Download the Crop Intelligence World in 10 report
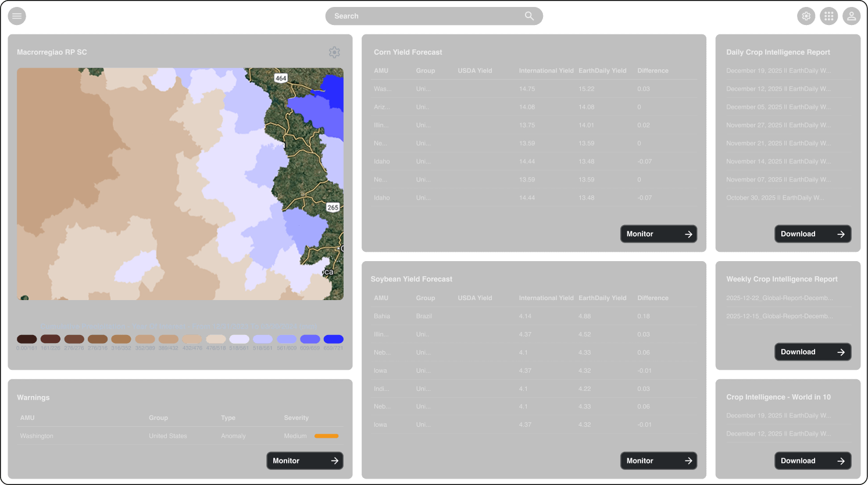This screenshot has width=868, height=485. (x=812, y=461)
